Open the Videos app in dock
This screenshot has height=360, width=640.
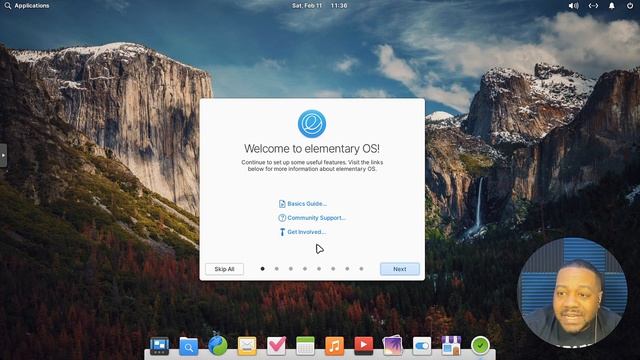pos(364,346)
